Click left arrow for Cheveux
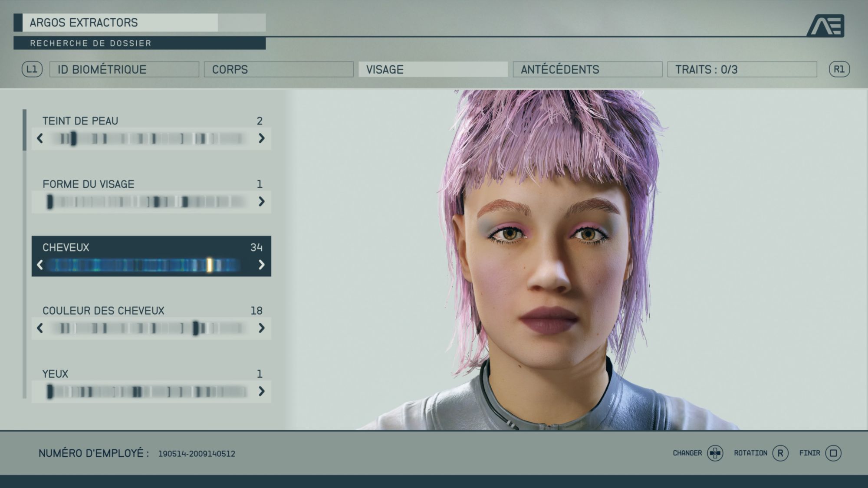Image resolution: width=868 pixels, height=488 pixels. pyautogui.click(x=40, y=265)
